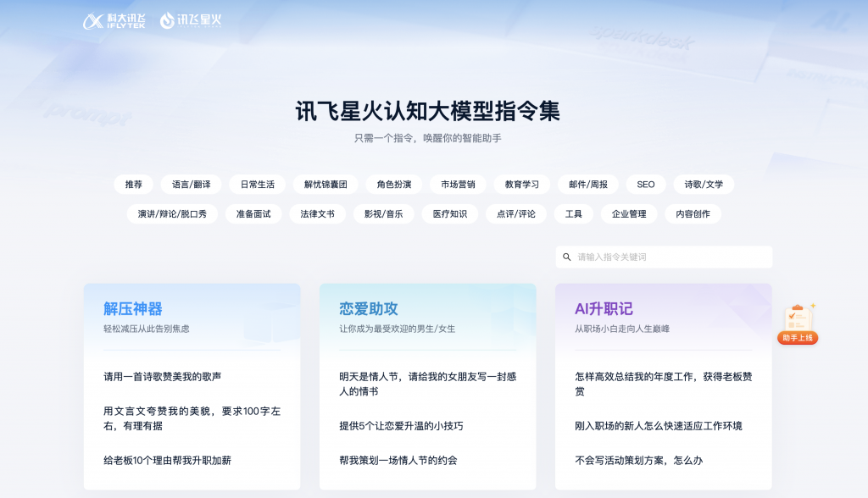Use prompt 刚入职场的新人怎么快速适应工作环境
The image size is (868, 498).
pos(659,426)
